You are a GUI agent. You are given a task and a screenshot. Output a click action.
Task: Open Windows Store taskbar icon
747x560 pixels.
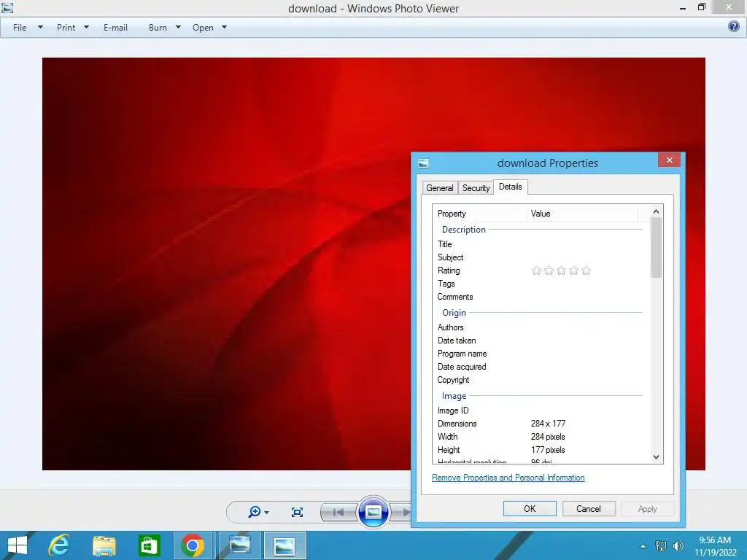[x=149, y=545]
